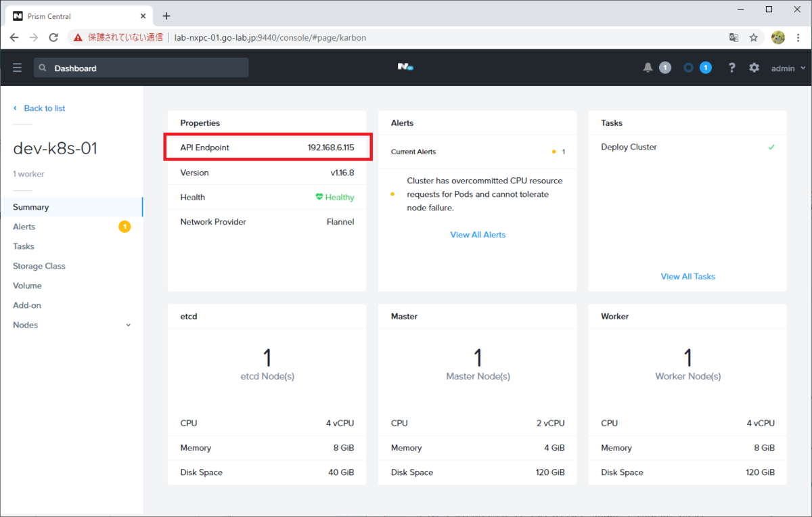
Task: Click the address bar URL
Action: point(269,38)
